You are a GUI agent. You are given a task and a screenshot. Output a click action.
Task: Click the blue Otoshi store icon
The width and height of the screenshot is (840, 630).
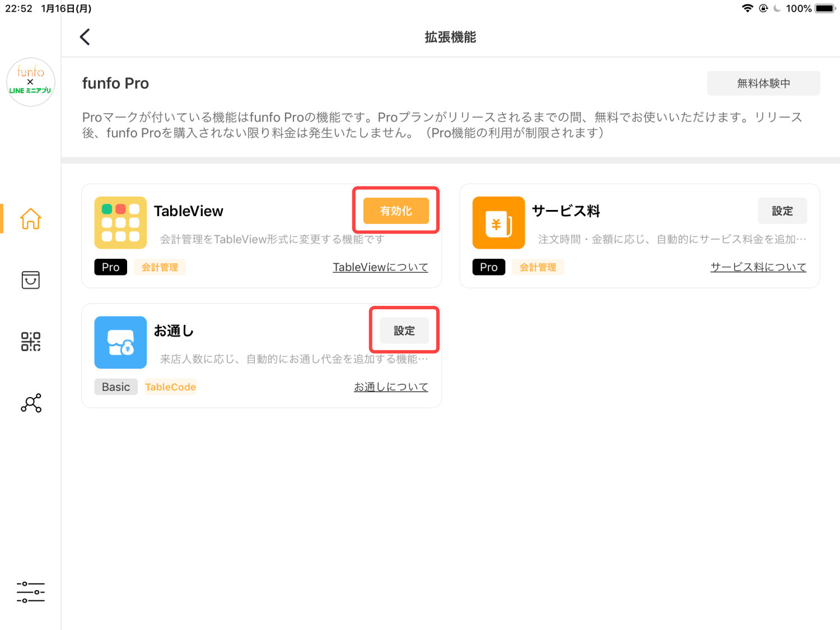click(120, 342)
